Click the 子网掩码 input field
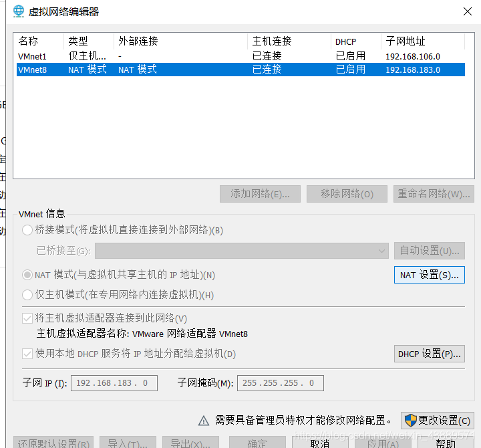 pos(281,383)
